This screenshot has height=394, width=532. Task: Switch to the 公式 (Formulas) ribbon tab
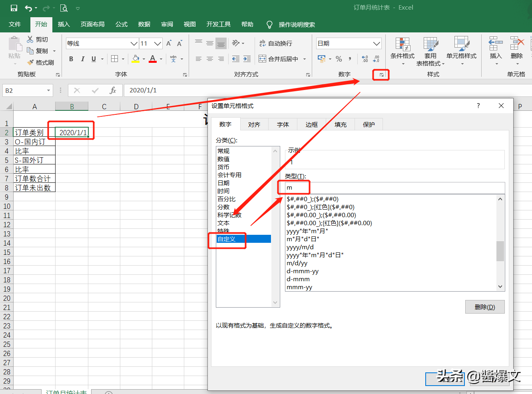click(122, 24)
